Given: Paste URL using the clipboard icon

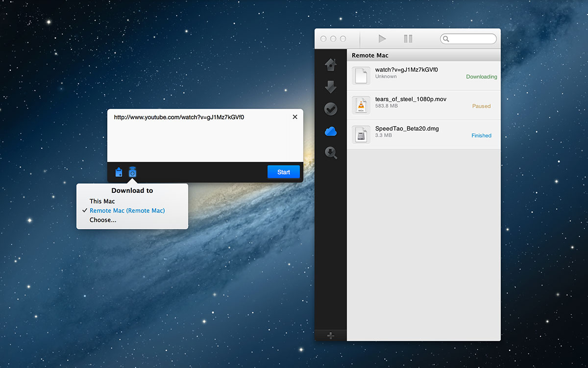Looking at the screenshot, I should (119, 172).
